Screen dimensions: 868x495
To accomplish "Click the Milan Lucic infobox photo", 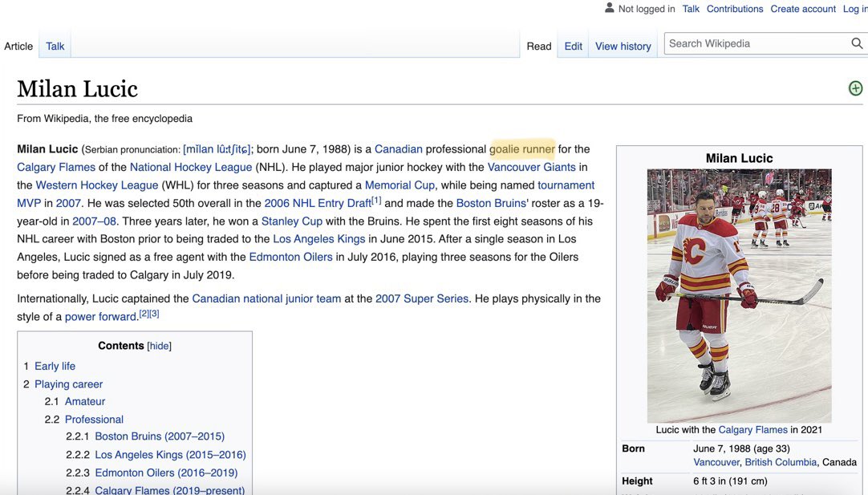I will click(739, 296).
